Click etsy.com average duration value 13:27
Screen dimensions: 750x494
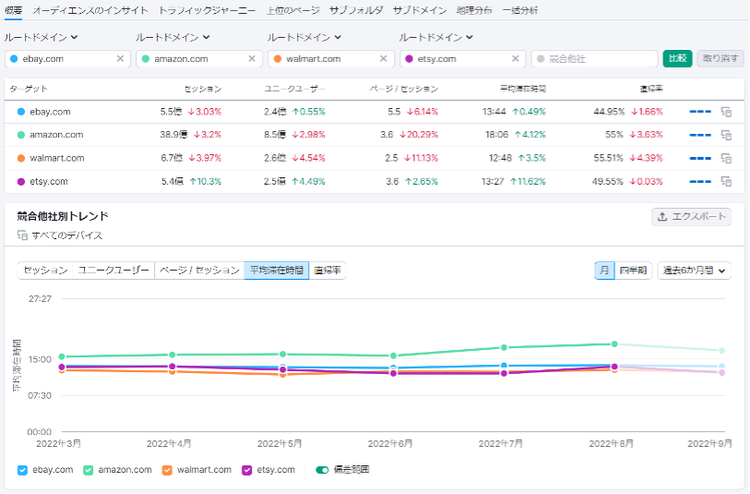click(x=493, y=181)
